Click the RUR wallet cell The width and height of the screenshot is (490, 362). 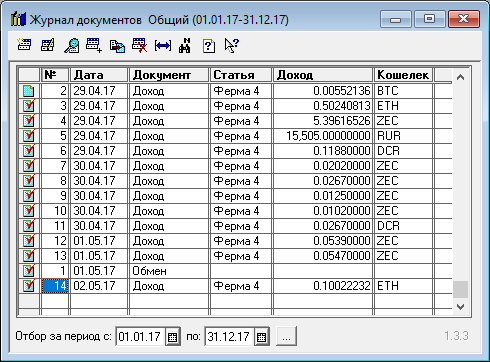(403, 136)
